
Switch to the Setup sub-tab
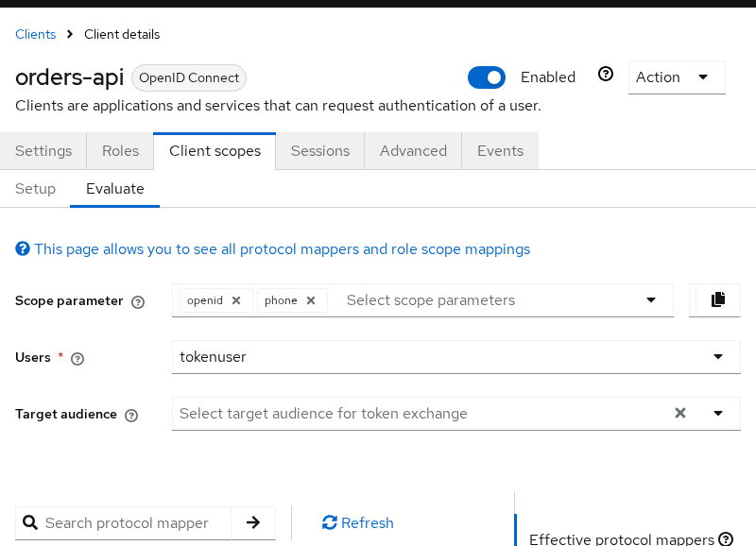click(x=35, y=188)
